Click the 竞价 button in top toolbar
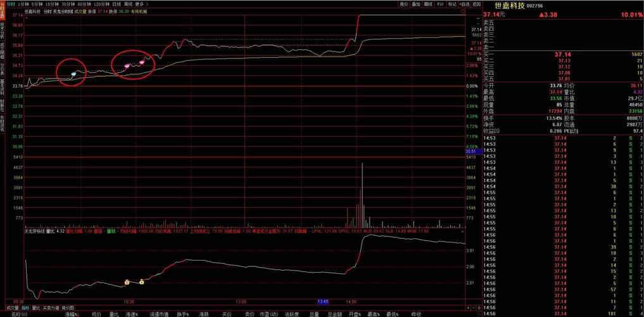 click(404, 4)
